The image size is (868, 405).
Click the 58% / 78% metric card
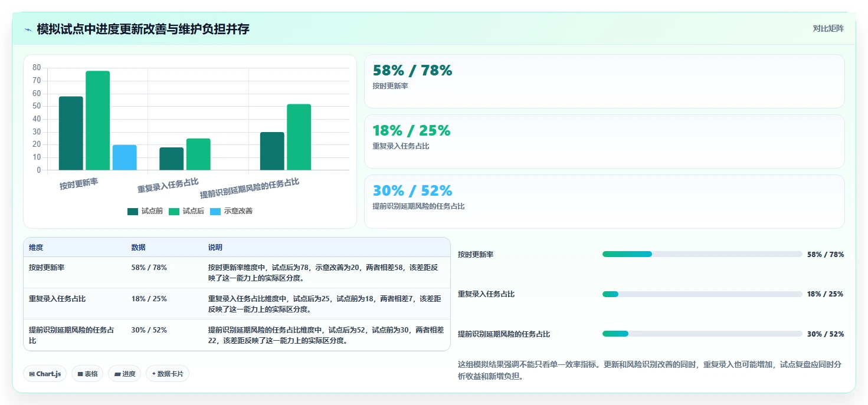604,81
